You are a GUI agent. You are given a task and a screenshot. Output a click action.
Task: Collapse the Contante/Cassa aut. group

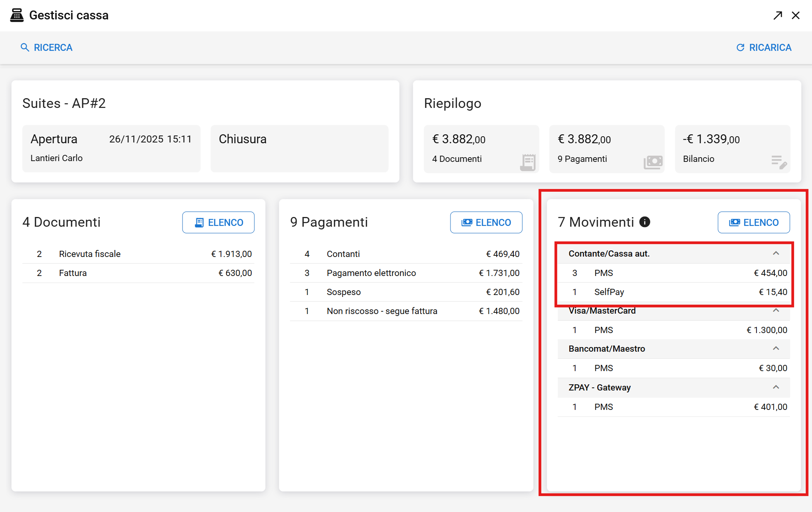pyautogui.click(x=776, y=253)
